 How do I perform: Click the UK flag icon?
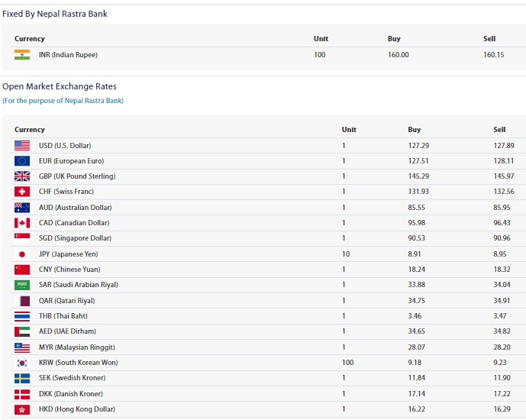(22, 176)
